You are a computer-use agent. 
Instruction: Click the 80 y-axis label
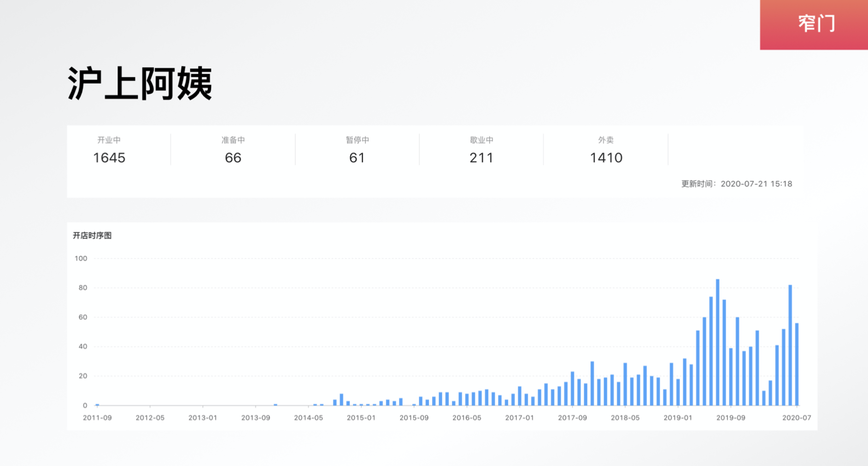(83, 288)
